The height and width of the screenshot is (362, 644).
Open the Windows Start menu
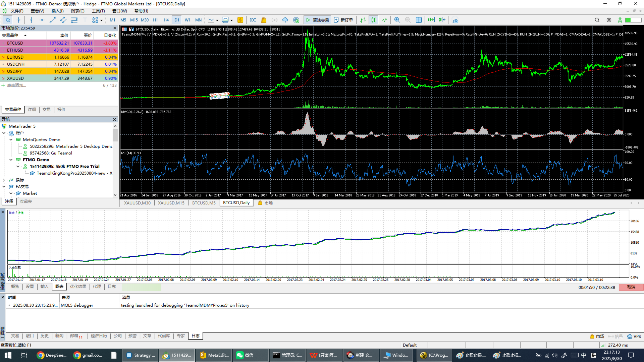pyautogui.click(x=8, y=355)
